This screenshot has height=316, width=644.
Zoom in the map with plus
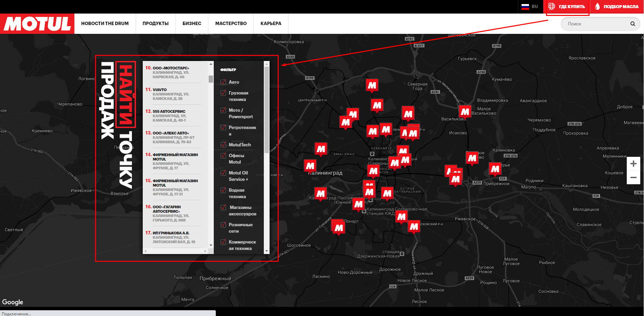634,164
